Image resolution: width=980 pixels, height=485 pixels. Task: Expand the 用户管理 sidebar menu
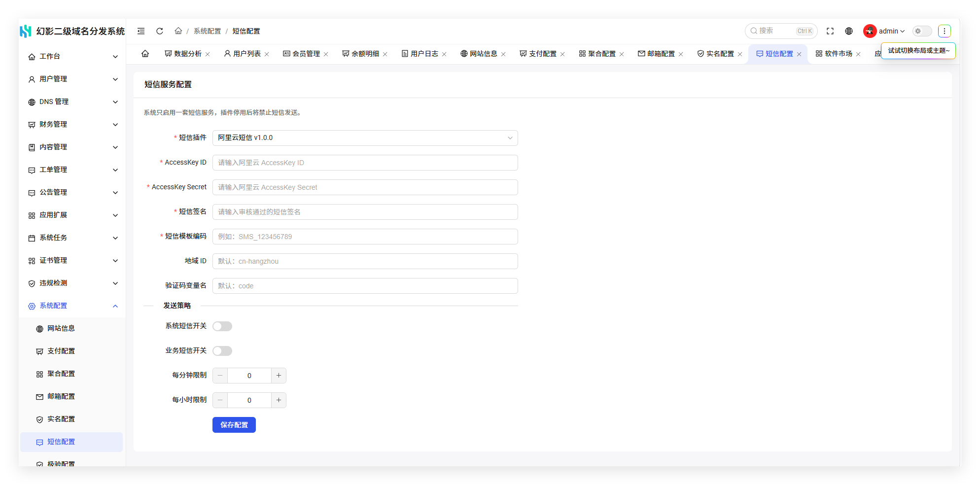(73, 79)
